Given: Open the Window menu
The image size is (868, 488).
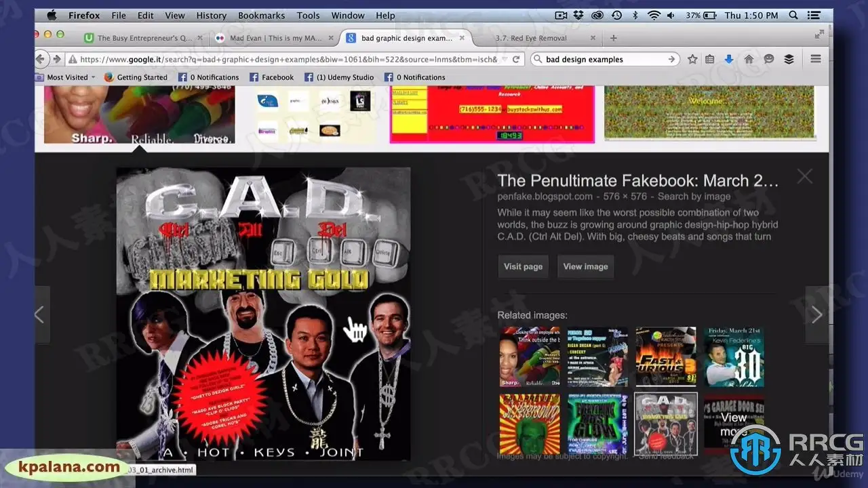Looking at the screenshot, I should tap(348, 15).
